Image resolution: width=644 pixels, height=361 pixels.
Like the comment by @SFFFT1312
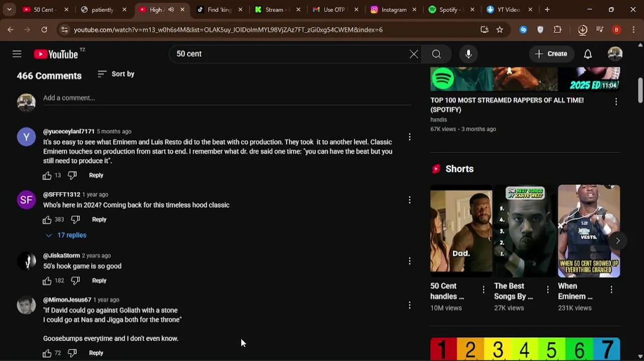pyautogui.click(x=47, y=220)
